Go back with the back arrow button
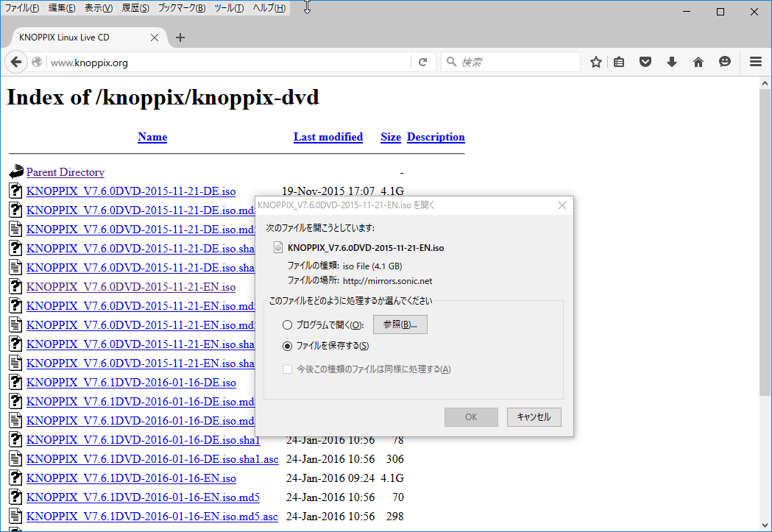 15,62
